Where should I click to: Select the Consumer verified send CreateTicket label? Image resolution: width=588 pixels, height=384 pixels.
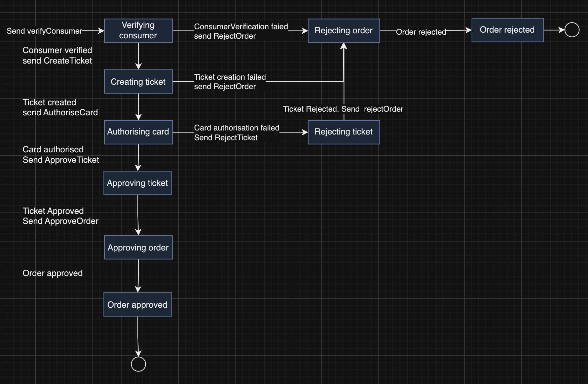[x=57, y=55]
